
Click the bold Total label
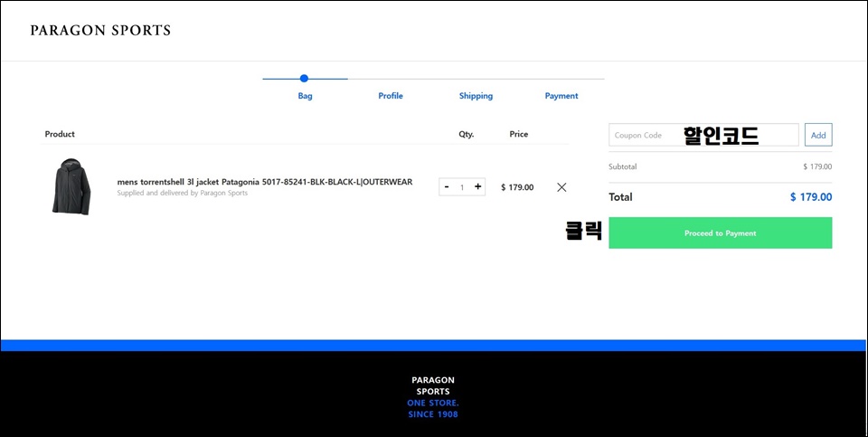click(x=620, y=197)
